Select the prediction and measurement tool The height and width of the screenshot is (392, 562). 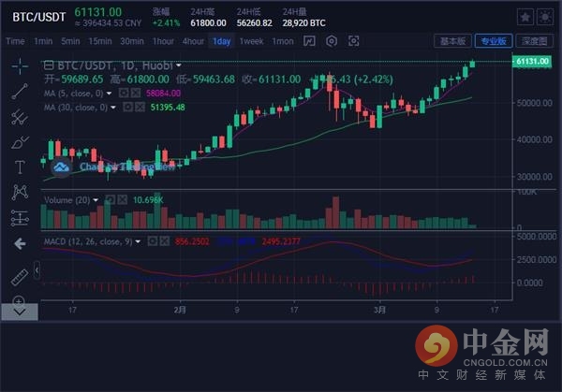(x=20, y=218)
